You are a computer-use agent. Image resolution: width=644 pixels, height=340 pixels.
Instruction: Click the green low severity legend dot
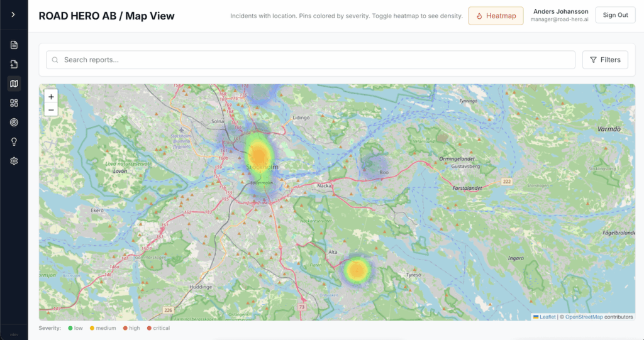70,328
